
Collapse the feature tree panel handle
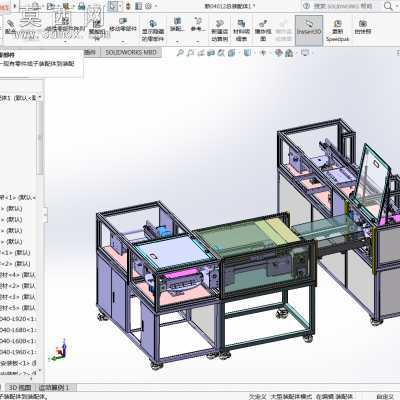pyautogui.click(x=45, y=214)
